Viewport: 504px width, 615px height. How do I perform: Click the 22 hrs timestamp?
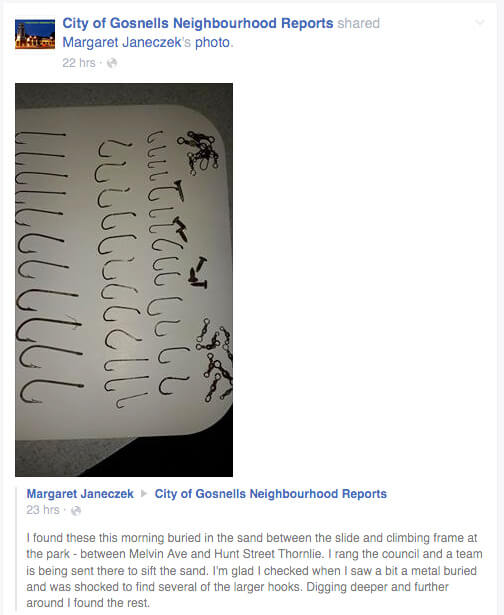click(79, 63)
